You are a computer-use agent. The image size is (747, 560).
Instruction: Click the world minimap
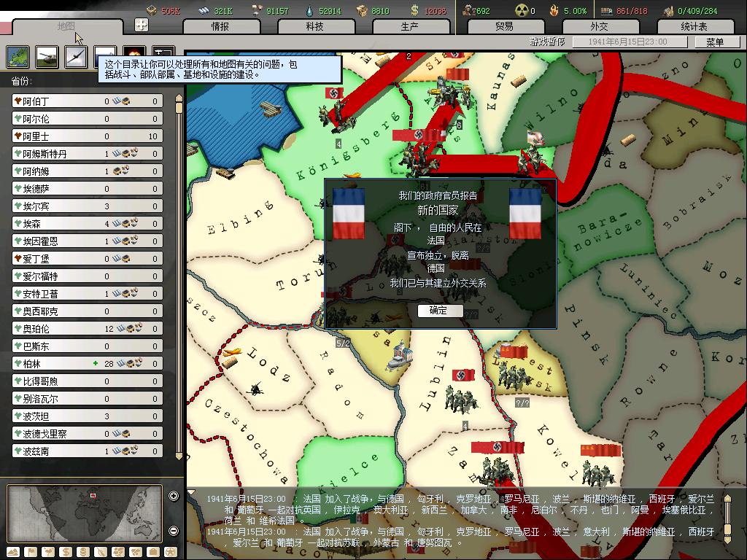pyautogui.click(x=85, y=513)
